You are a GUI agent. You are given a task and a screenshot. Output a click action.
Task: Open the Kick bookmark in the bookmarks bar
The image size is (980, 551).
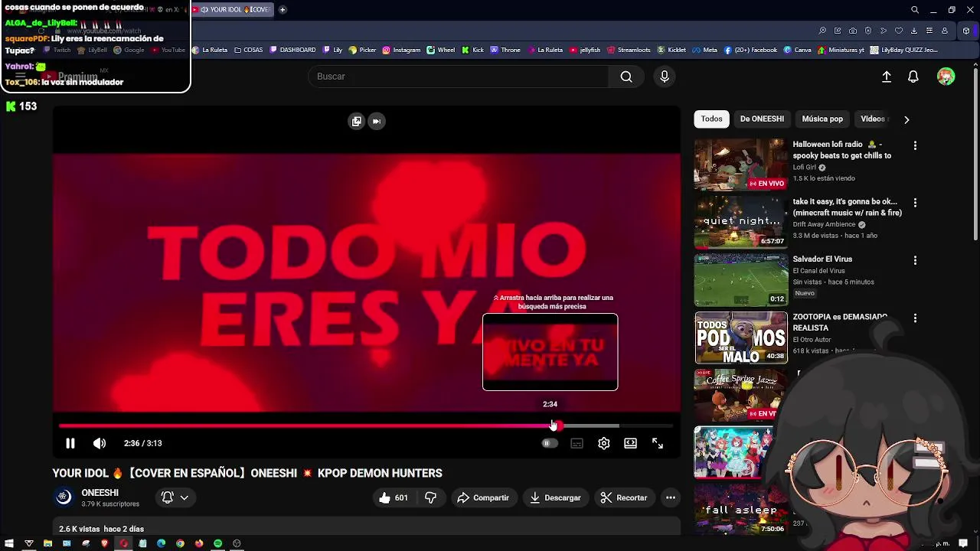(472, 50)
